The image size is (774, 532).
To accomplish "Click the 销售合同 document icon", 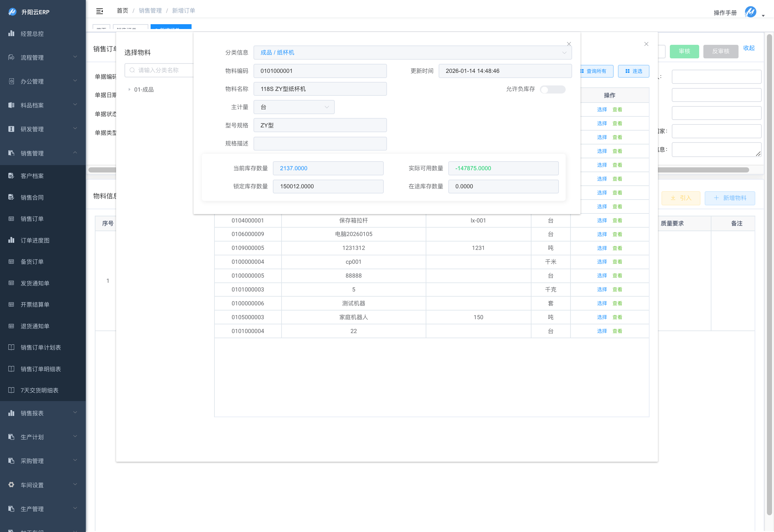I will point(11,197).
